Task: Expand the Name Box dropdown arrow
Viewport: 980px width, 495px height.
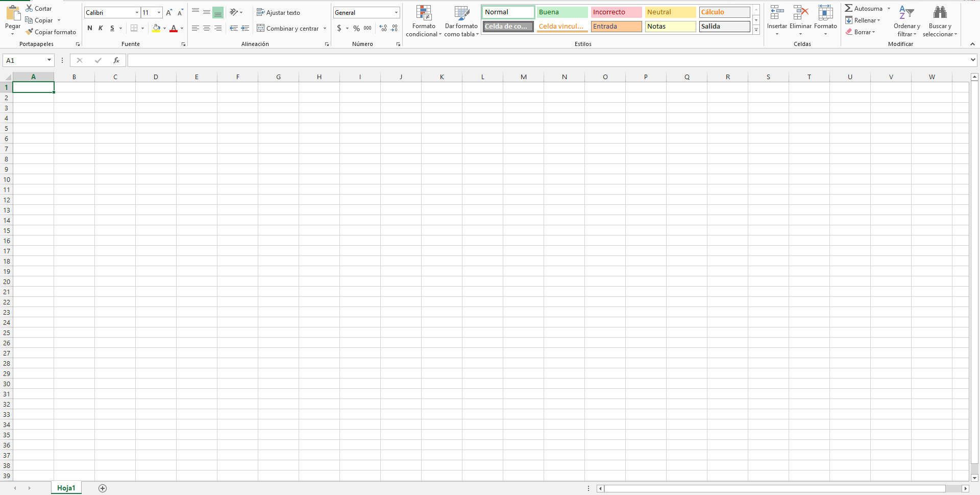Action: (x=49, y=60)
